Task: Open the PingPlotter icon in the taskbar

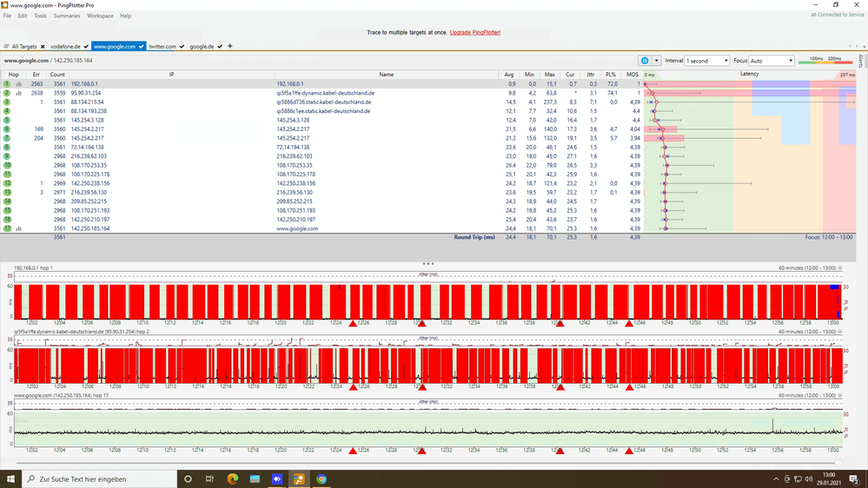Action: 299,479
